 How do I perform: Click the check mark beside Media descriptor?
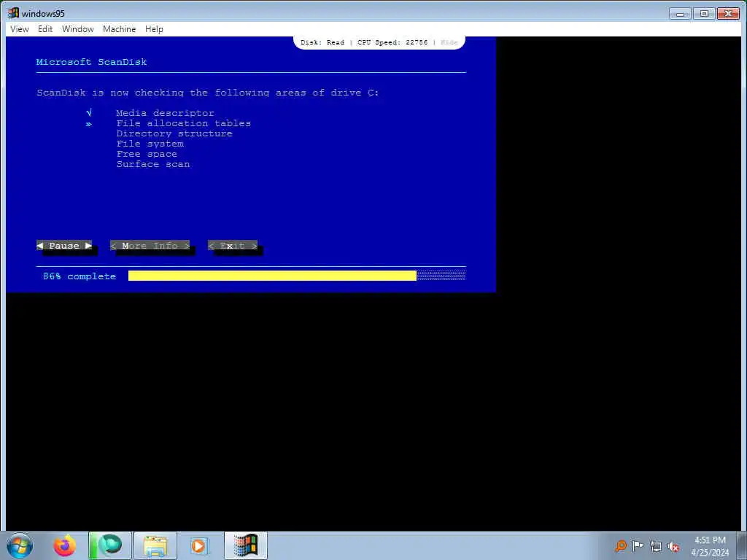[x=89, y=113]
